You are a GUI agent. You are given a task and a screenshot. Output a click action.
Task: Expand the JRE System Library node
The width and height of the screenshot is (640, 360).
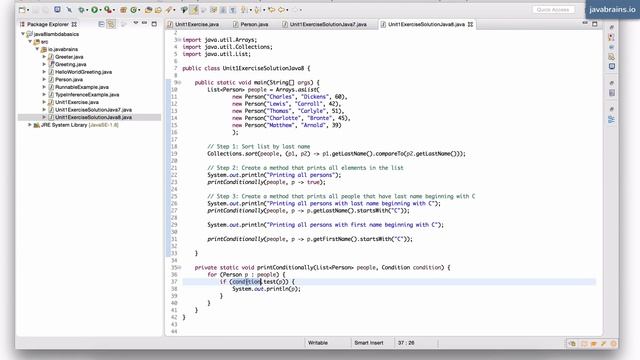tap(30, 125)
